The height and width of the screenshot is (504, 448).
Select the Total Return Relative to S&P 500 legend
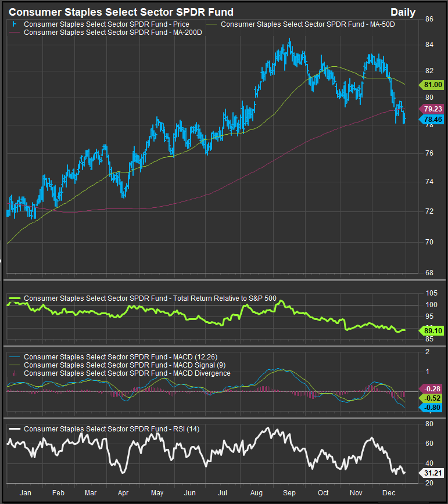[x=150, y=298]
